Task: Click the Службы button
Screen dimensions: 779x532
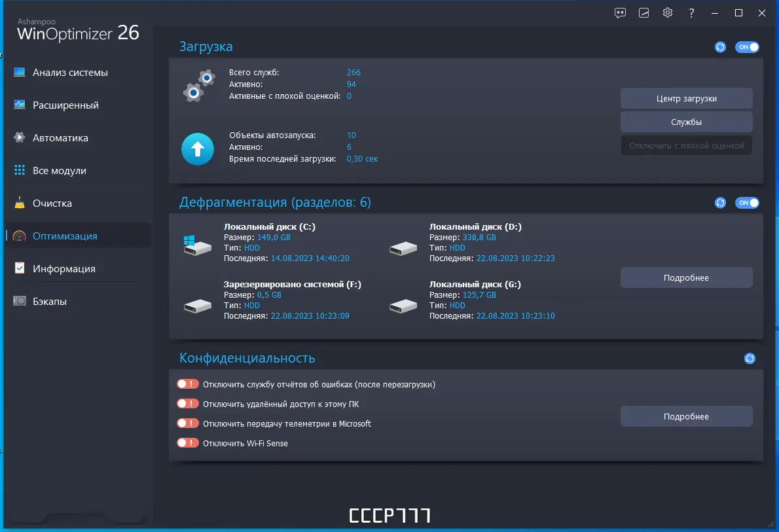Action: (x=686, y=122)
